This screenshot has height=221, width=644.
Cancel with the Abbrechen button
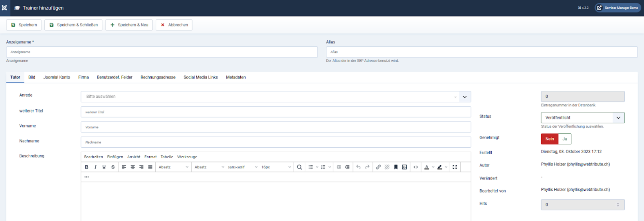(174, 25)
